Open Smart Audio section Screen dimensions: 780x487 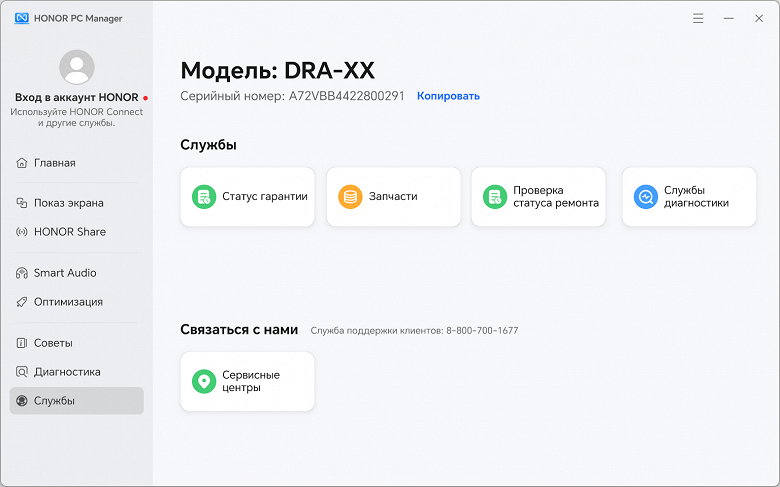click(x=65, y=273)
